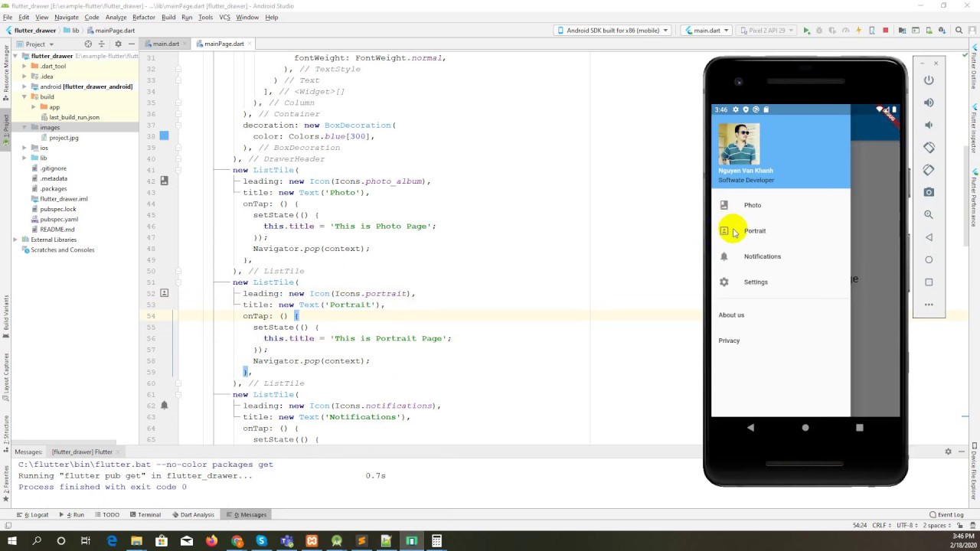Click the Search Everywhere magnifier in the toolbar
The height and width of the screenshot is (551, 980).
coord(959,31)
